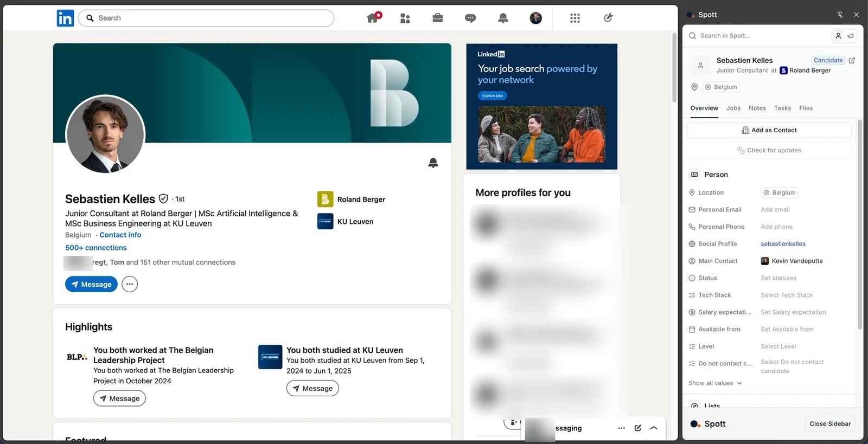Open Sebastien's profile photo

coord(105,134)
